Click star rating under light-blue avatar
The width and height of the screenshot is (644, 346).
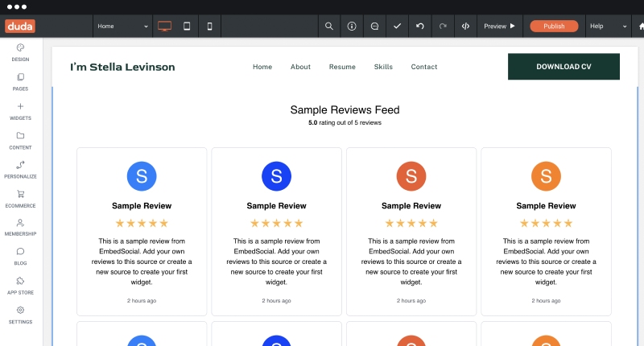point(142,223)
